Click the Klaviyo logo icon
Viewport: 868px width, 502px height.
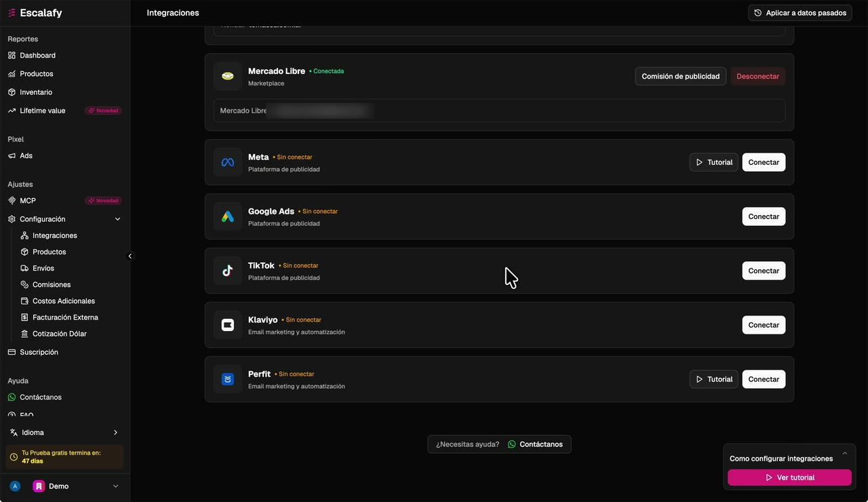228,326
